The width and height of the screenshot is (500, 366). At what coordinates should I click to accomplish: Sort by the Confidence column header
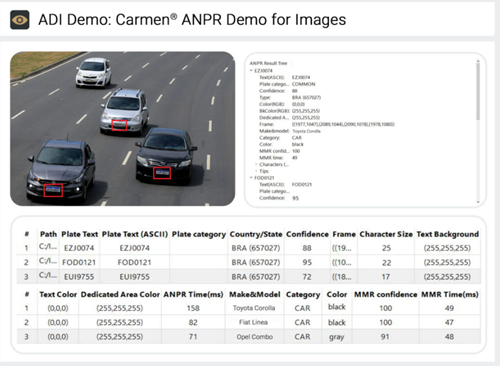(307, 234)
